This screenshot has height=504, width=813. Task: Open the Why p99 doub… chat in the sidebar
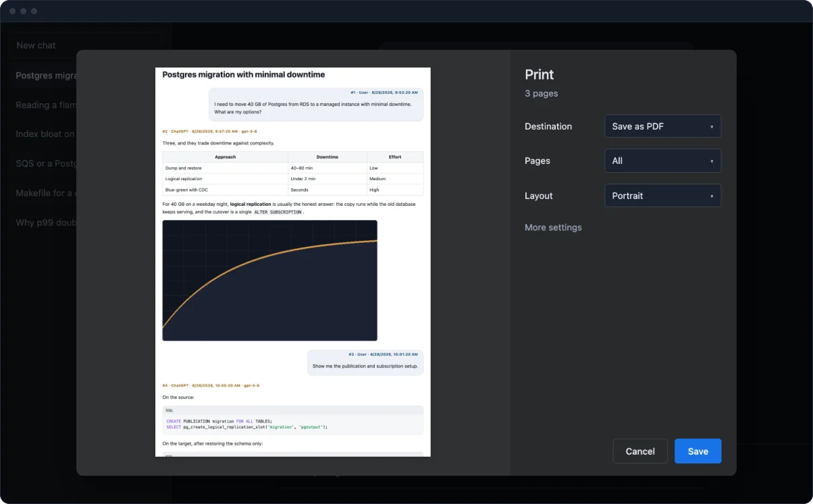pyautogui.click(x=46, y=223)
